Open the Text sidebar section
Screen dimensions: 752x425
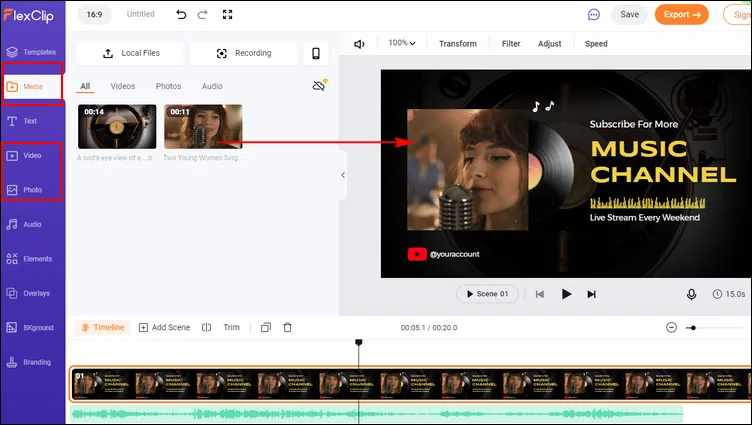(22, 121)
